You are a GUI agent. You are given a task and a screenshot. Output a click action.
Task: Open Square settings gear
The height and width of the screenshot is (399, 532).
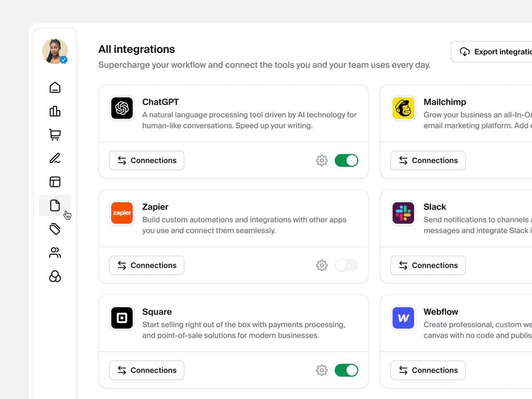pos(322,370)
